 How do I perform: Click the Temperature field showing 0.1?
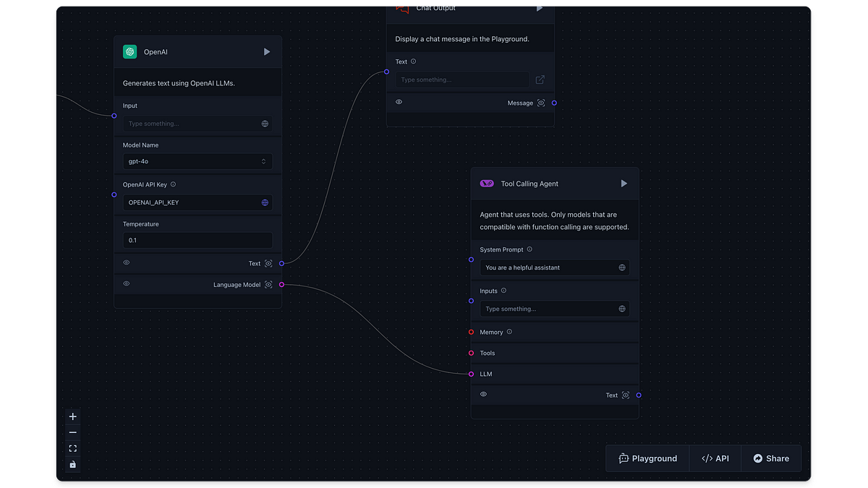(197, 240)
